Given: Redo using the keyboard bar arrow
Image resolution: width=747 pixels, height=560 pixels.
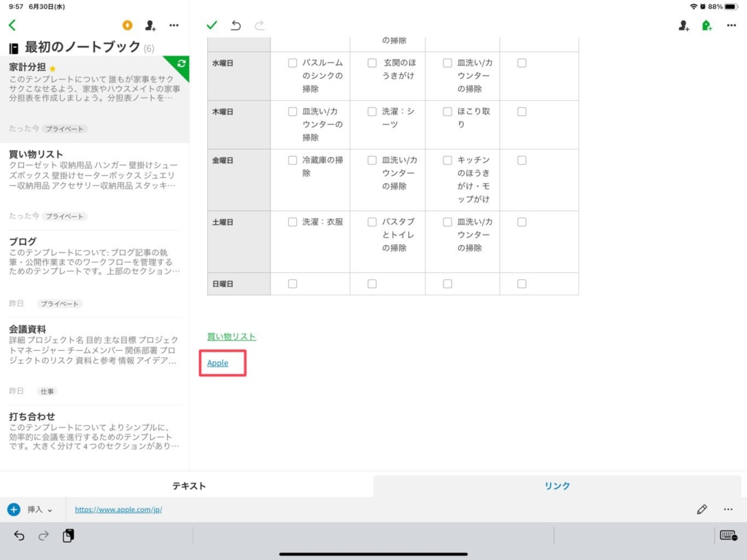Looking at the screenshot, I should 43,536.
